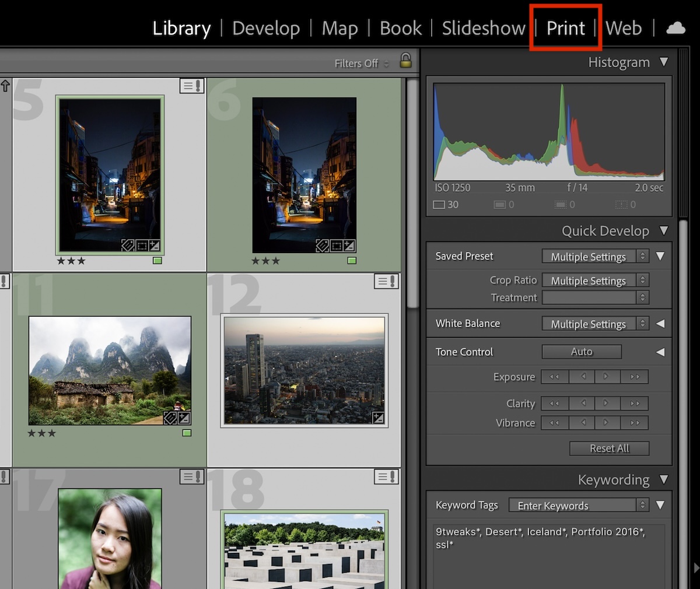Screen dimensions: 700x589
Task: Click the keyword tag badge on photo 11
Action: coord(170,418)
